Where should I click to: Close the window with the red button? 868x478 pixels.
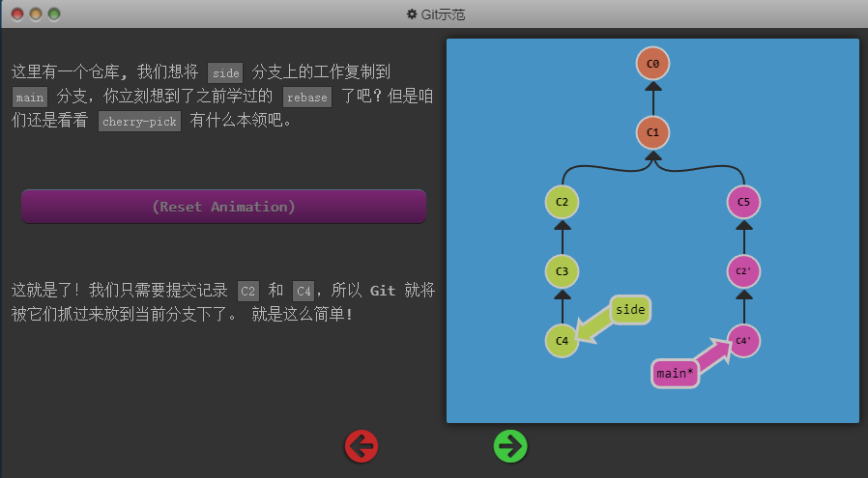(17, 14)
